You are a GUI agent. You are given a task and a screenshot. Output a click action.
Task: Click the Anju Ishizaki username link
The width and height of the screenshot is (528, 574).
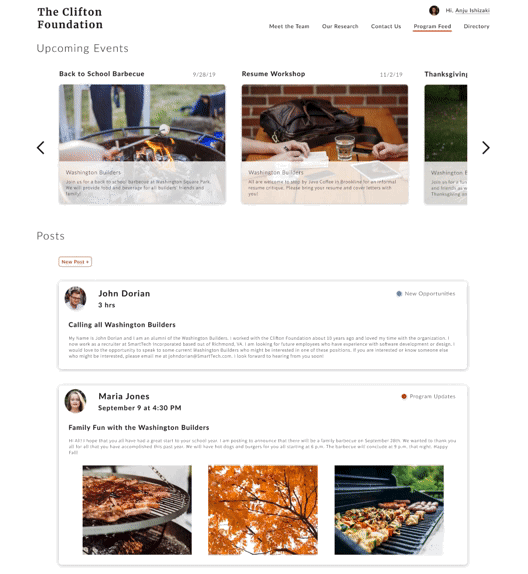point(472,11)
